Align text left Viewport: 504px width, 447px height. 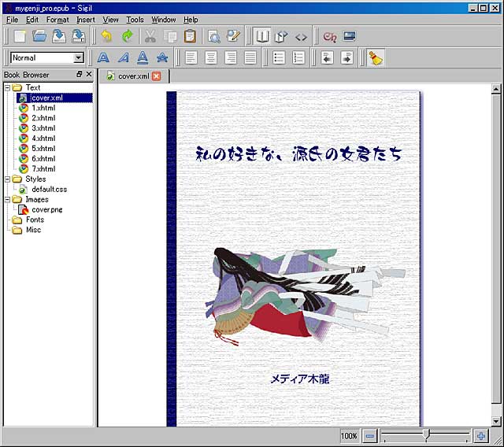(191, 57)
